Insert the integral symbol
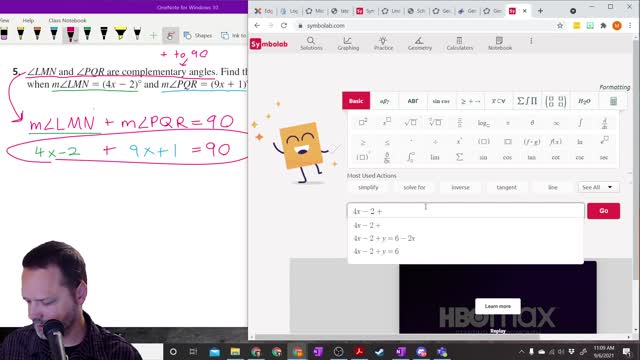This screenshot has height=360, width=640. click(580, 122)
